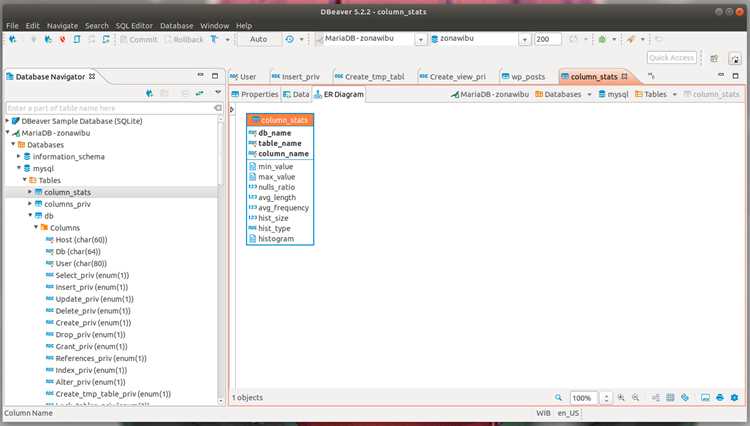Viewport: 750px width, 426px height.
Task: Switch to the Insert_priv editor tab
Action: [x=296, y=76]
